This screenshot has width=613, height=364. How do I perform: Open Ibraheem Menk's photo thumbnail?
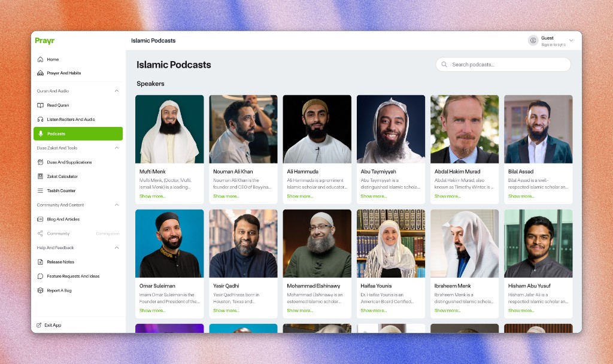(465, 244)
